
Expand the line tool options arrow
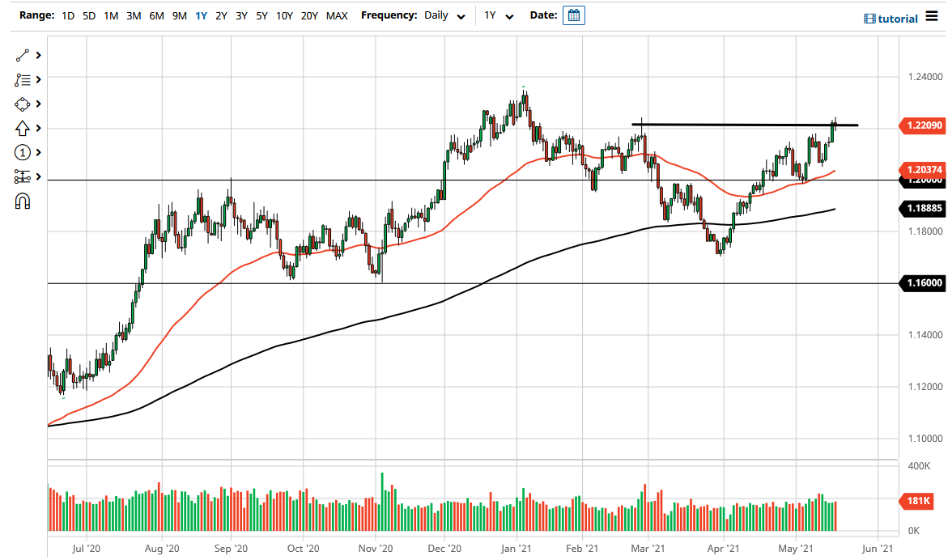pos(39,56)
